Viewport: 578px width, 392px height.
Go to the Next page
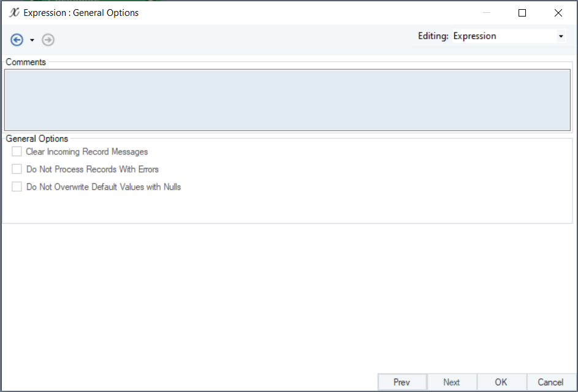pyautogui.click(x=452, y=382)
